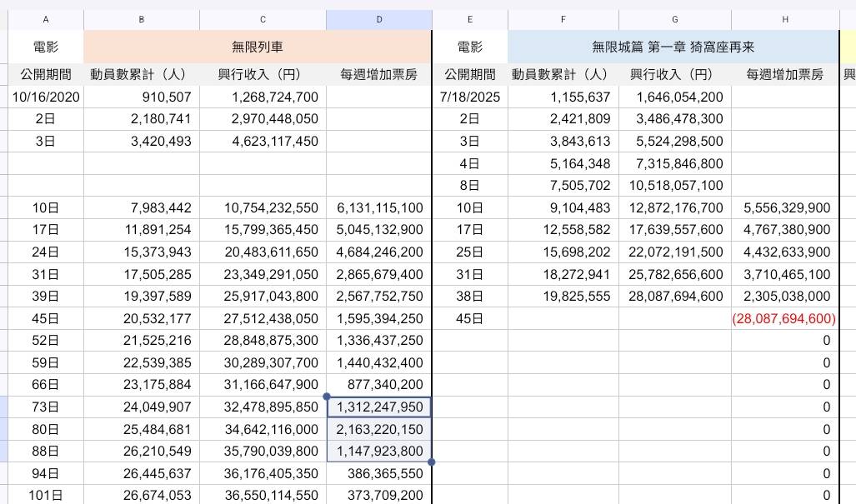Select cell with value 5,556,329,900
The width and height of the screenshot is (856, 504).
coord(785,207)
